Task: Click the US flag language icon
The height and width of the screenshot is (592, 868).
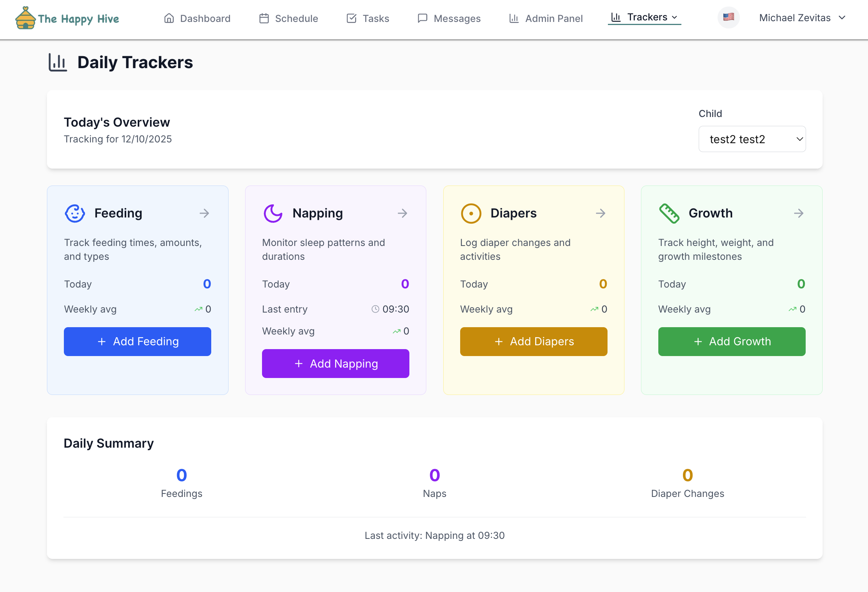Action: pyautogui.click(x=728, y=17)
